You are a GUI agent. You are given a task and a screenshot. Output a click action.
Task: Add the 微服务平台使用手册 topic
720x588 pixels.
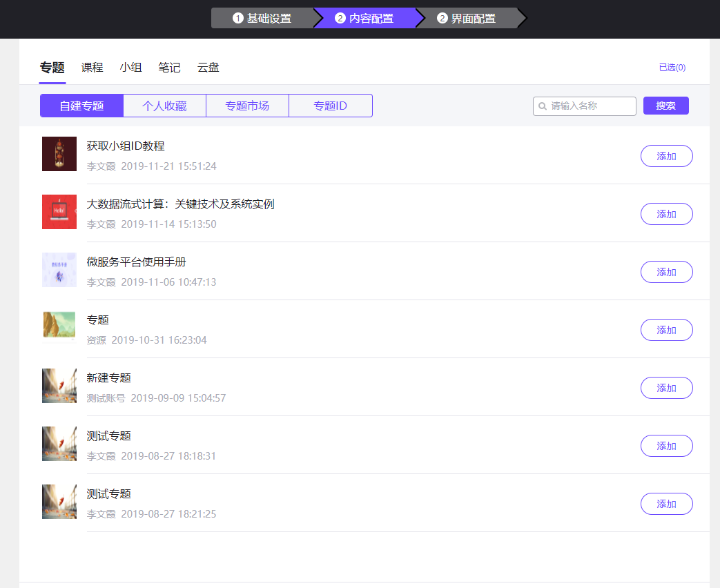click(x=666, y=272)
